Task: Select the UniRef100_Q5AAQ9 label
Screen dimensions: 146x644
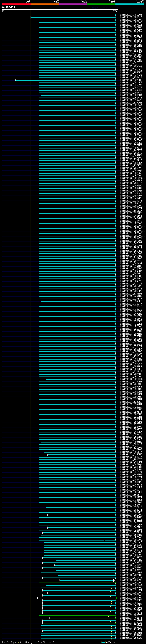Action: 131,598
